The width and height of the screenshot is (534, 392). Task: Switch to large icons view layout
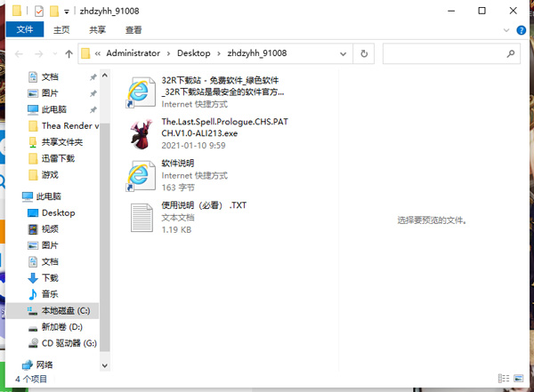click(x=519, y=379)
